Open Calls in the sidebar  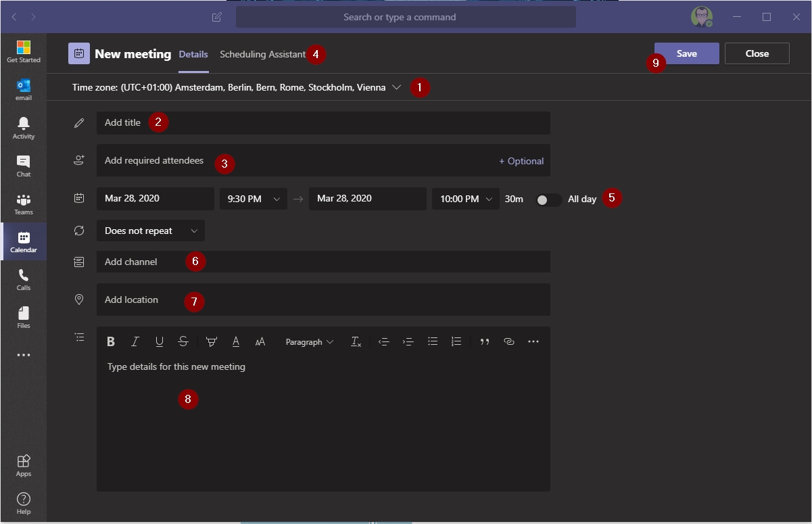(24, 279)
